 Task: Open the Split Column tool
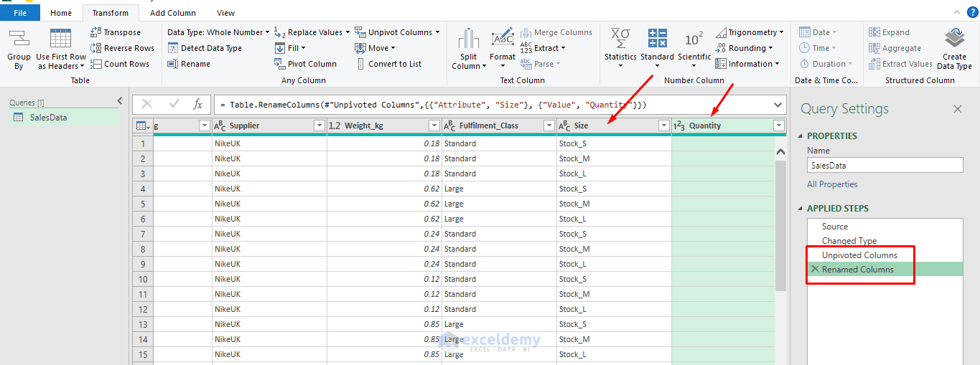pyautogui.click(x=469, y=49)
